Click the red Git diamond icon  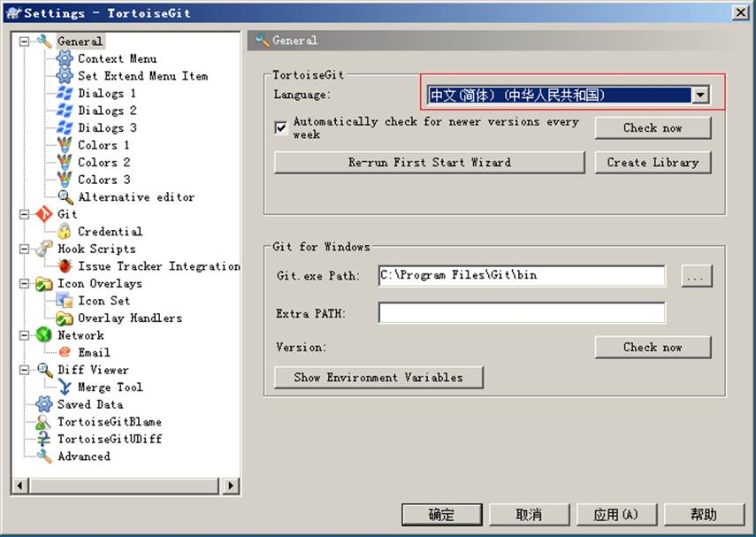[44, 214]
